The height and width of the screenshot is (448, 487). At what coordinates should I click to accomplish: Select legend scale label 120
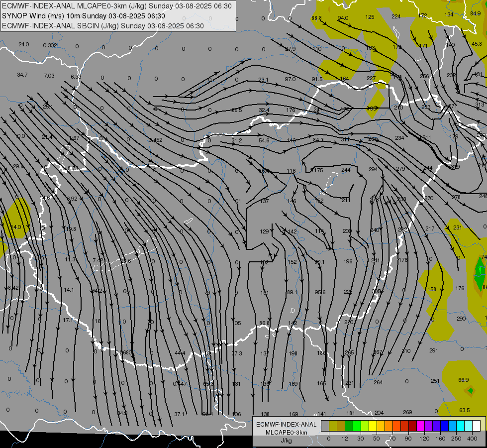pos(425,439)
